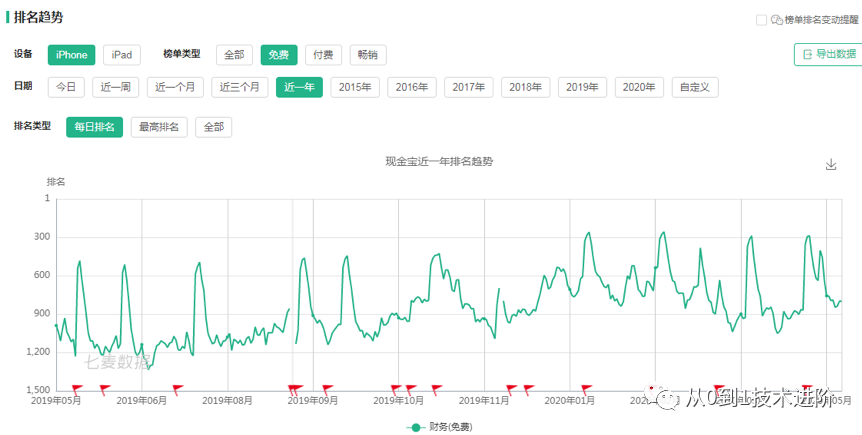This screenshot has height=435, width=862.
Task: Choose the 全部 chart-type option beside 免费
Action: [234, 55]
